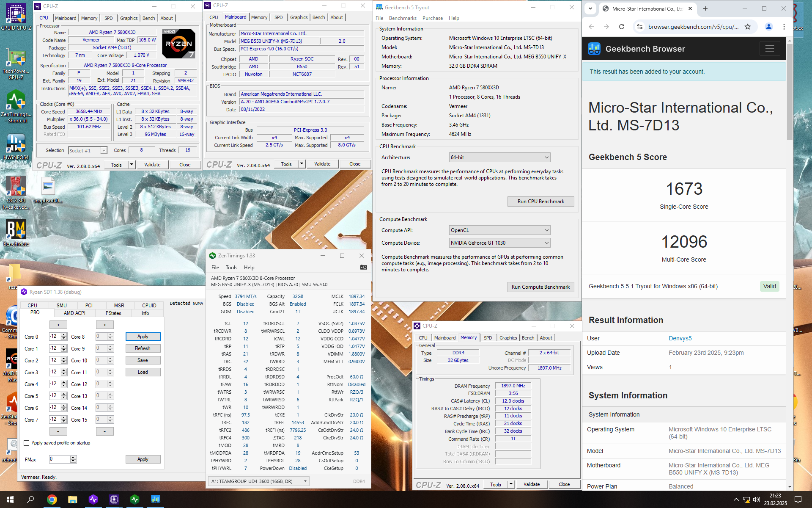812x508 pixels.
Task: Open PStates tab in Ryzen SDT
Action: click(x=113, y=313)
